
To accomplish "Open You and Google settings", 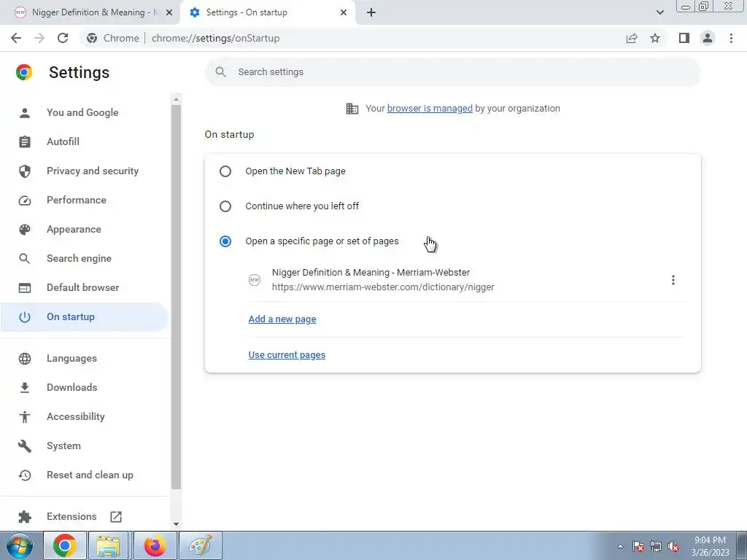I will coord(84,112).
